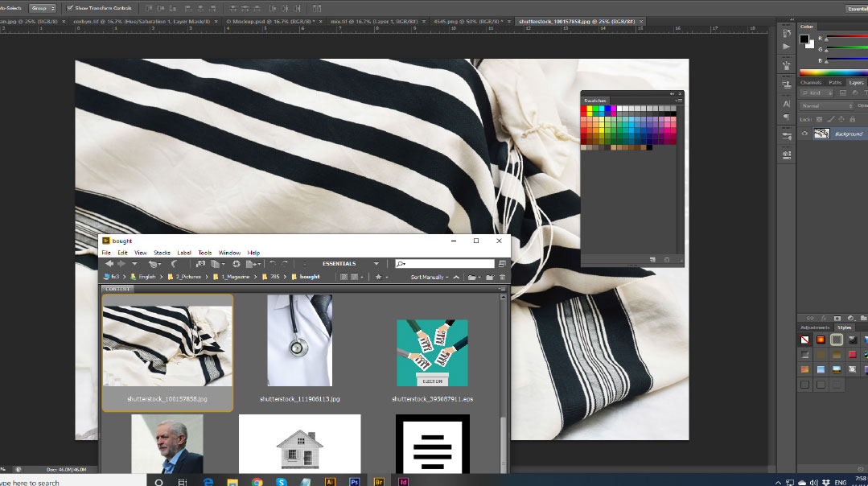The height and width of the screenshot is (486, 868).
Task: Open Sort Manually dropdown in Bridge
Action: pos(430,278)
